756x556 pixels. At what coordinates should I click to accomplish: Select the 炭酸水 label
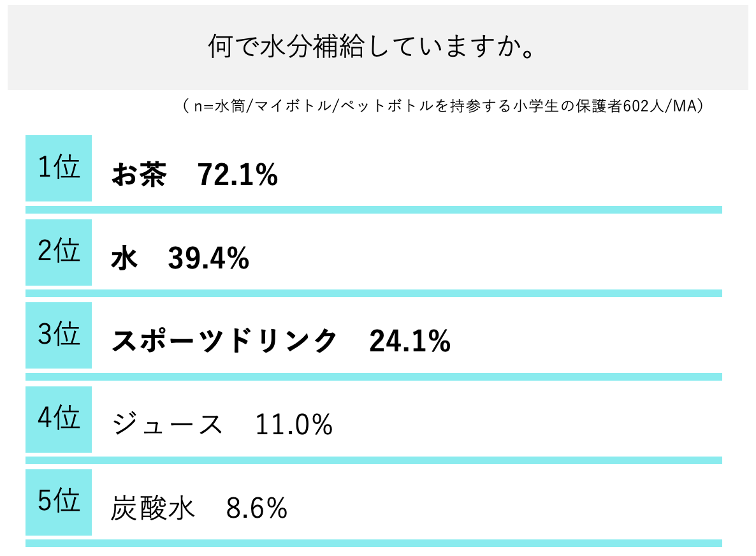tap(153, 508)
